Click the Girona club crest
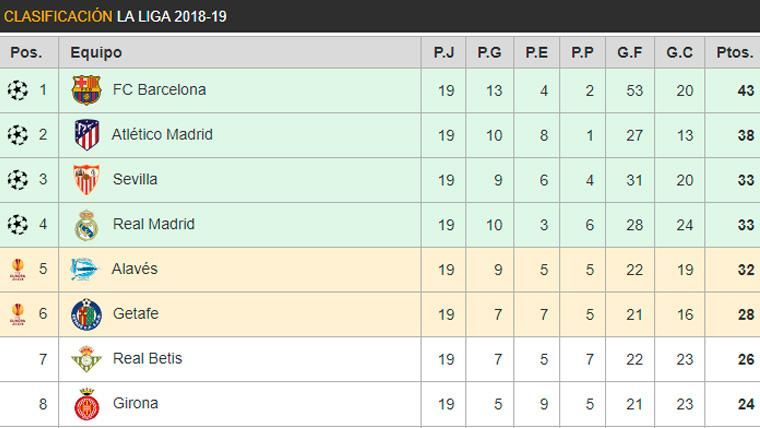760x428 pixels. [x=87, y=404]
